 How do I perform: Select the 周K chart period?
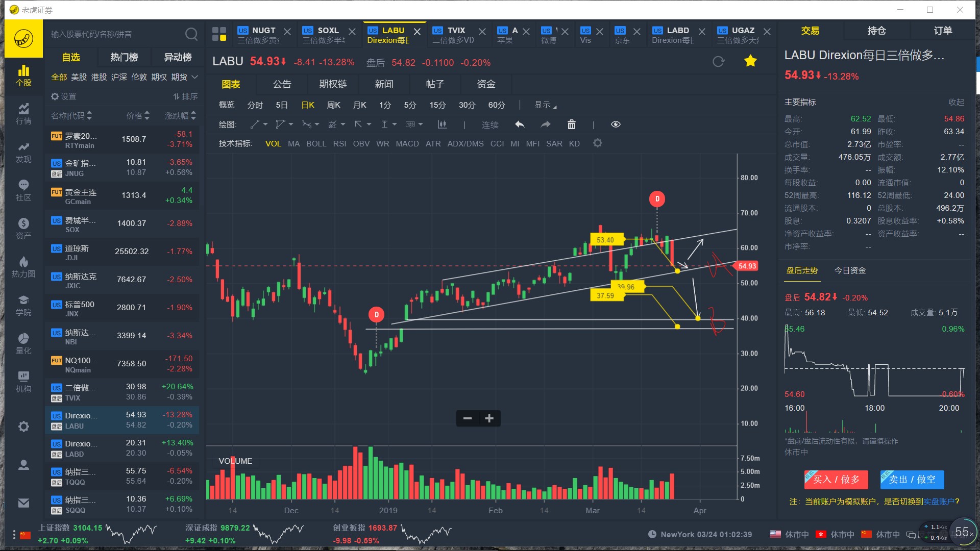coord(333,105)
